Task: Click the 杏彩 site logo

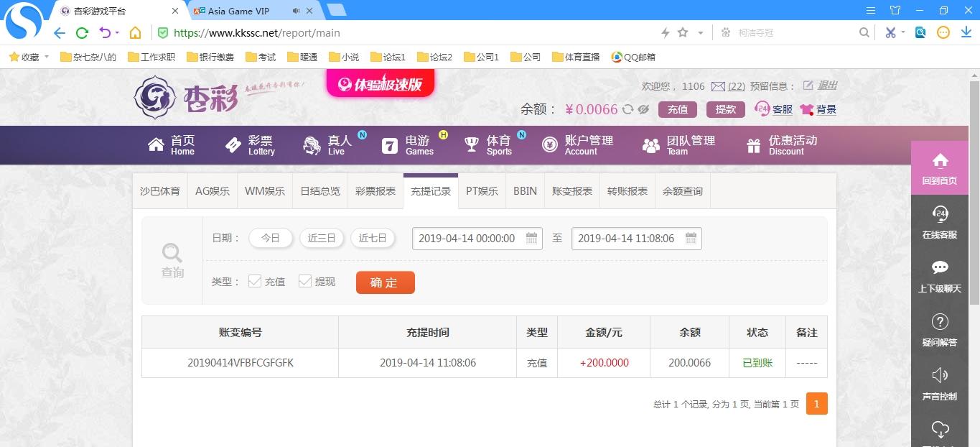Action: tap(187, 97)
